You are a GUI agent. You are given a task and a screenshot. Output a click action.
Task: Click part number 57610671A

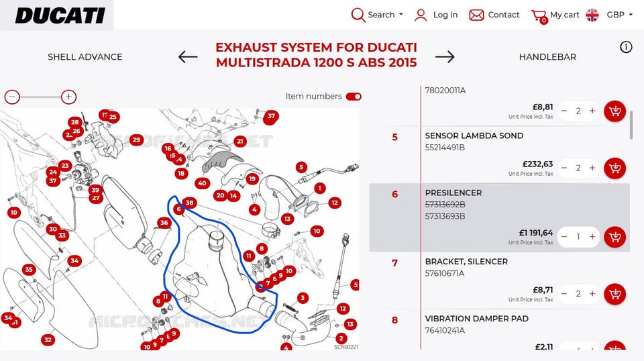click(445, 274)
